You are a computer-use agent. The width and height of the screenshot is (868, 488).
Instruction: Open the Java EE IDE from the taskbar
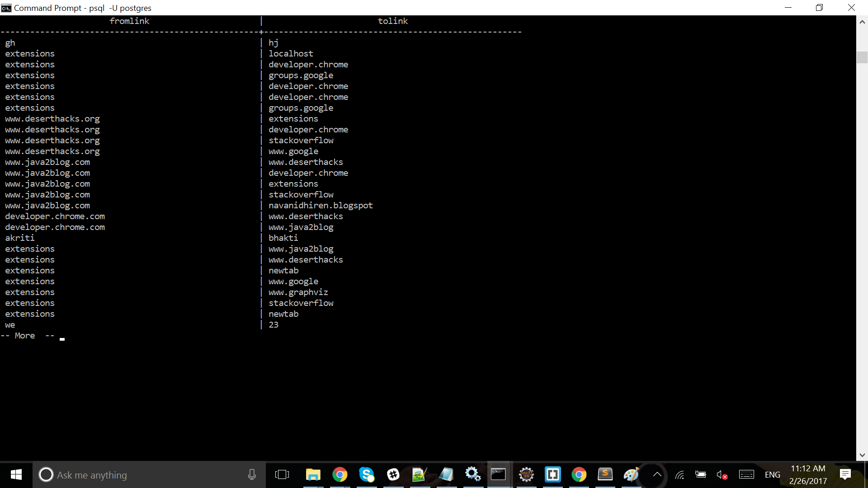526,474
